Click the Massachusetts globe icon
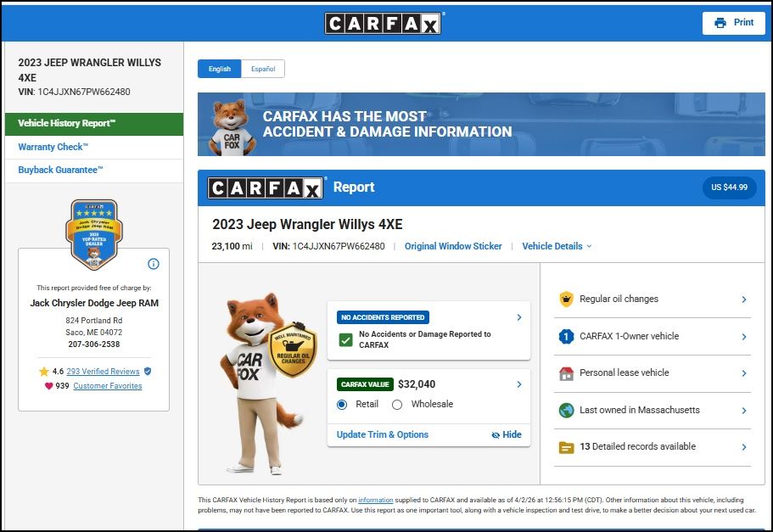 coord(566,411)
